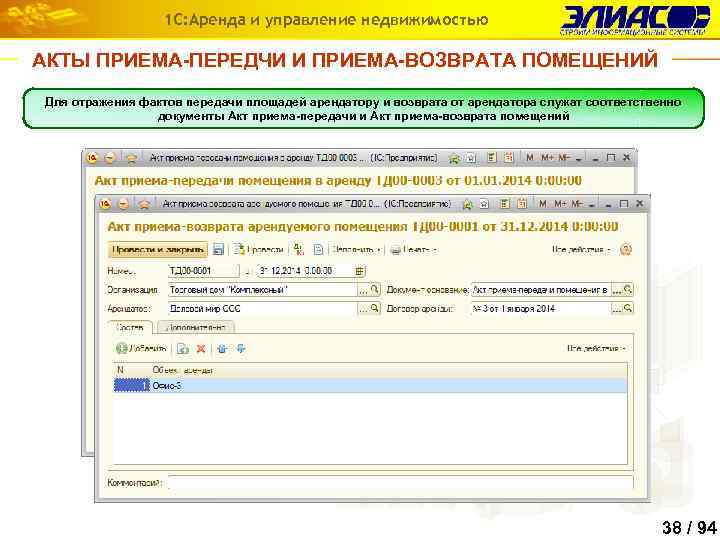
Task: Open calculator icon in back window title bar
Action: pos(492,158)
